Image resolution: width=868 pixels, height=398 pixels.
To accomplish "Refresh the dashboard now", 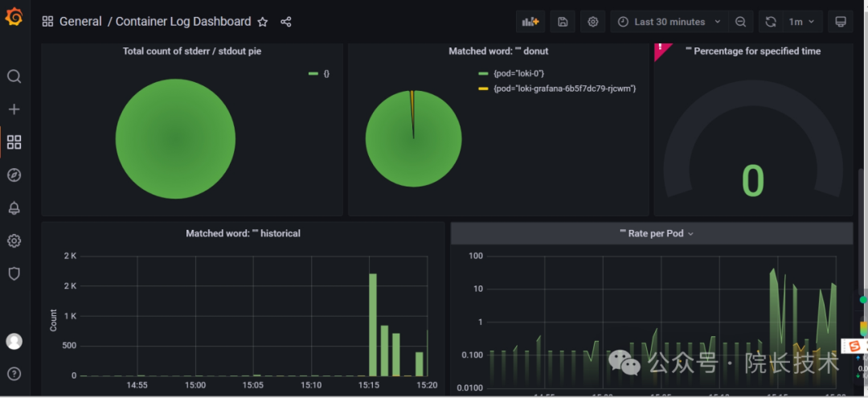I will pyautogui.click(x=771, y=22).
